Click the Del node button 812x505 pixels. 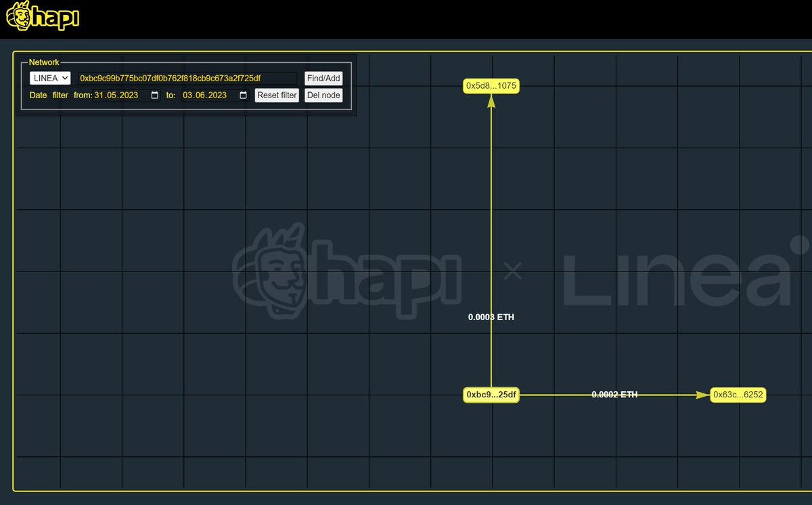(x=323, y=95)
